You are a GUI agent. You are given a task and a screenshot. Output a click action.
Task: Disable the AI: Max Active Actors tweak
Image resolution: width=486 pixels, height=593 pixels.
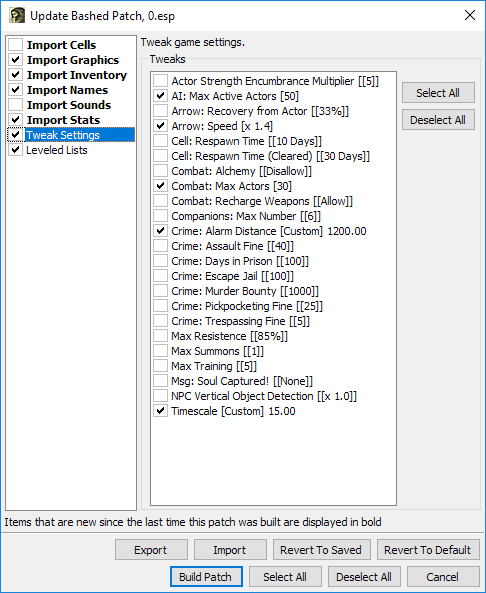pyautogui.click(x=160, y=96)
